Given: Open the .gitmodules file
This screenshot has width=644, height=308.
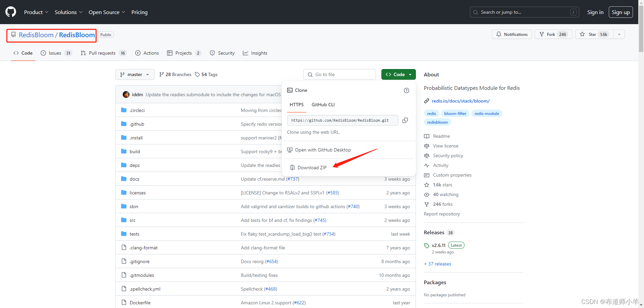Looking at the screenshot, I should click(142, 275).
